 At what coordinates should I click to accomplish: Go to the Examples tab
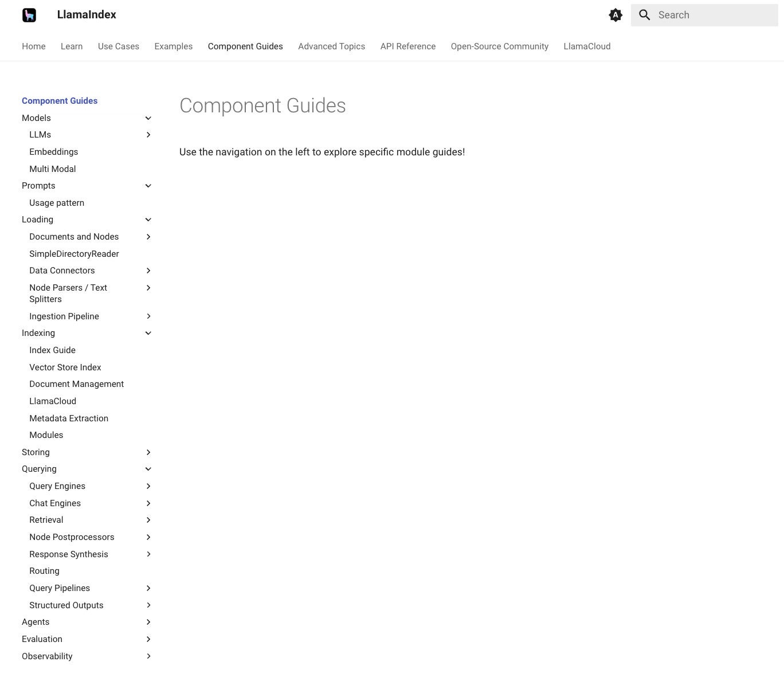(x=174, y=46)
